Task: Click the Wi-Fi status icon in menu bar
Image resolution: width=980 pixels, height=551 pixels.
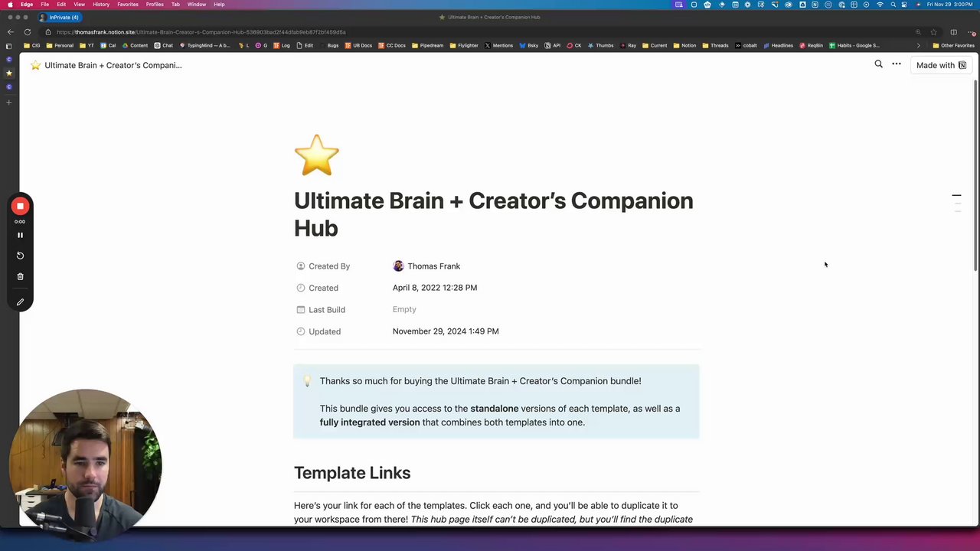Action: [x=880, y=5]
